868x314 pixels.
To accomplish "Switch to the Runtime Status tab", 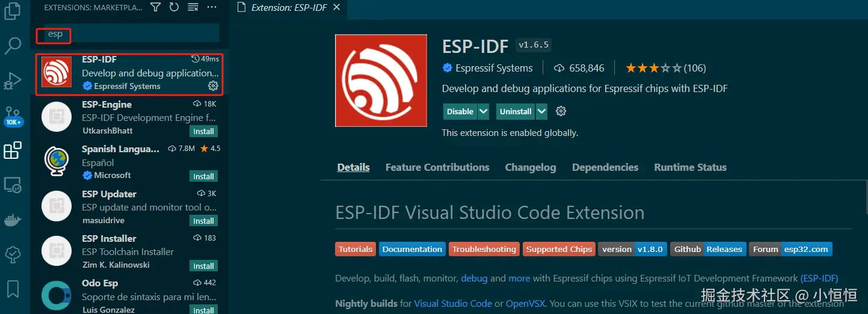I will [x=691, y=167].
